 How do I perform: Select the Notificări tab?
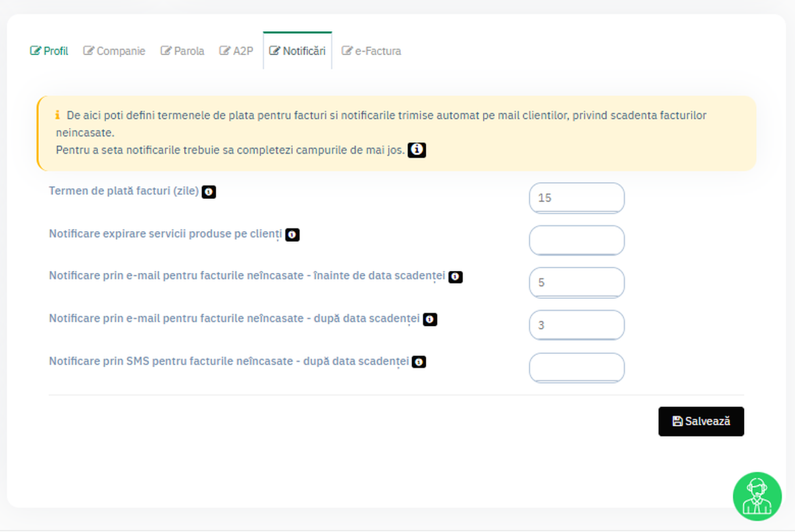click(297, 51)
